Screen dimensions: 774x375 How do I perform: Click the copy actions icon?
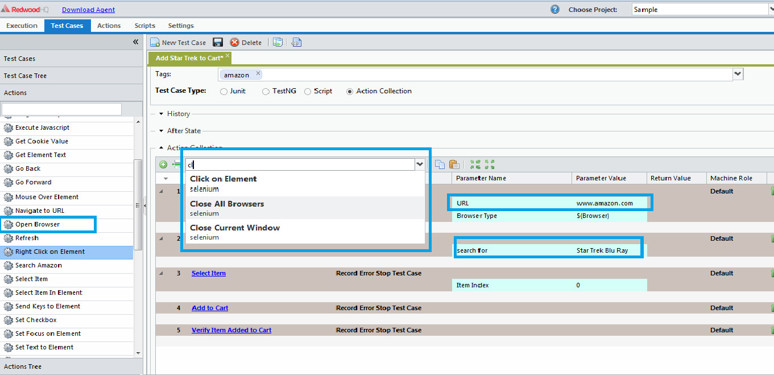click(439, 164)
